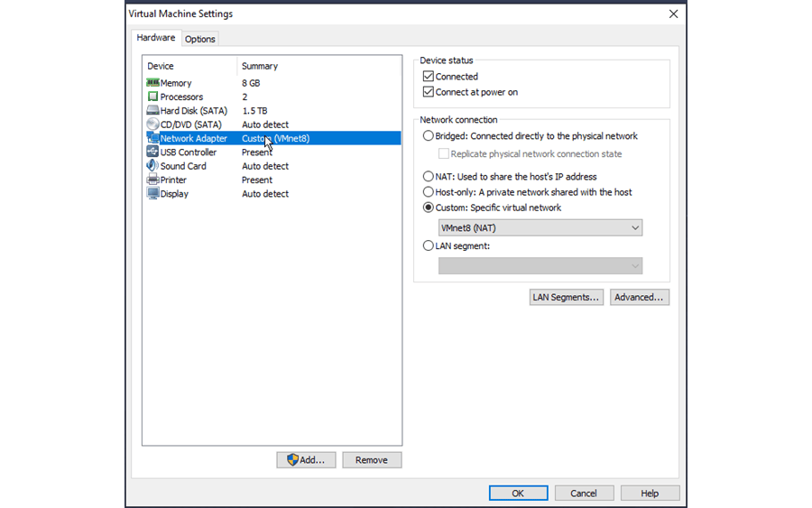
Task: Click the Memory device icon
Action: tap(152, 83)
